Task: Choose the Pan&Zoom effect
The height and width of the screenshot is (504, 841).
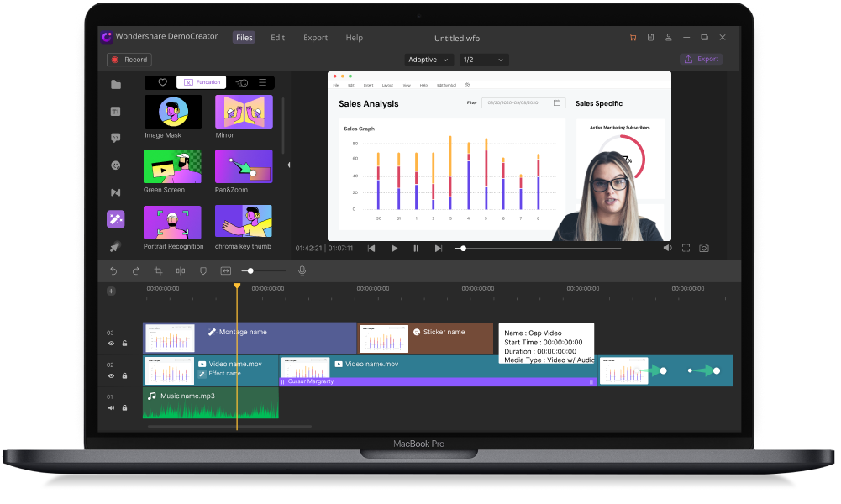Action: (244, 166)
